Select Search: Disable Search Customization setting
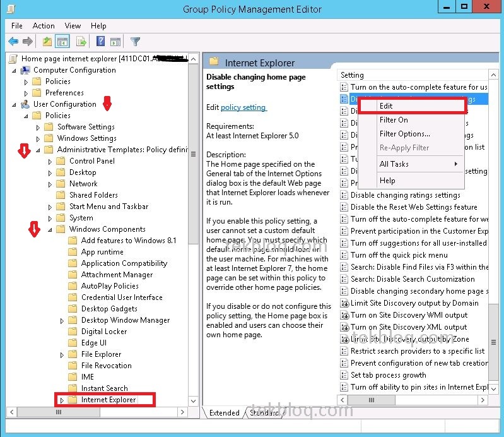Screen dimensions: 504x437 point(413,279)
